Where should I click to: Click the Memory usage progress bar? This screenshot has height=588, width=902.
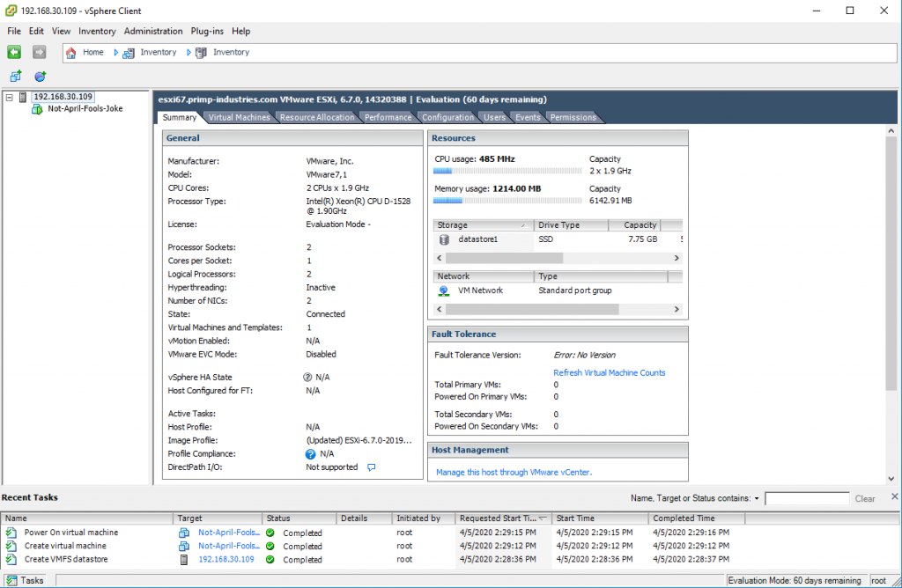tap(507, 201)
